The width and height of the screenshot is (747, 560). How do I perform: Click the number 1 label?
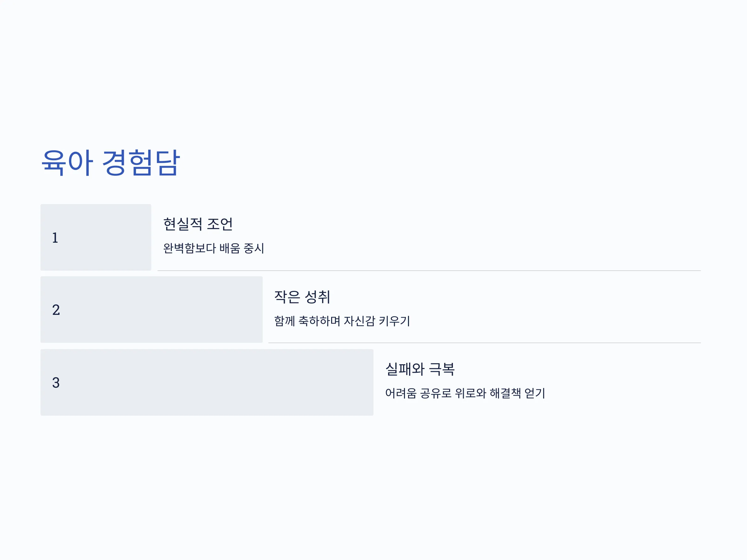pos(55,238)
